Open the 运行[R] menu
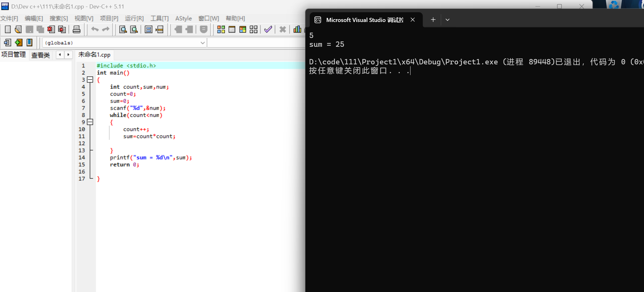Viewport: 644px width, 292px height. pos(134,19)
